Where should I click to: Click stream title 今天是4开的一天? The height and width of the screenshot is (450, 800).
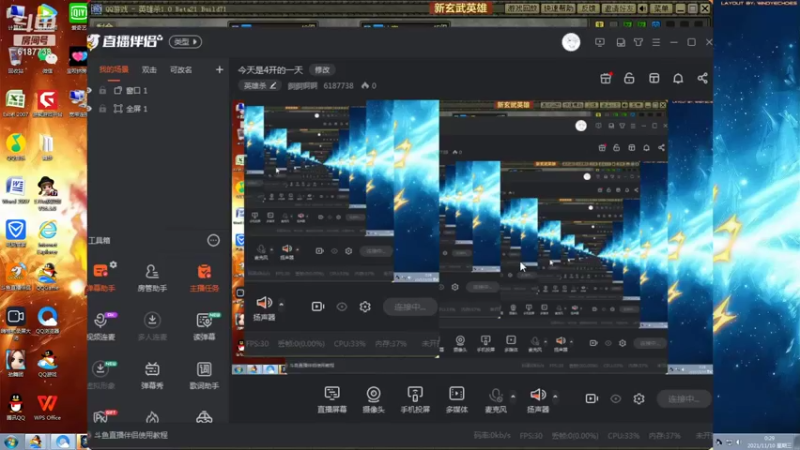tap(270, 70)
